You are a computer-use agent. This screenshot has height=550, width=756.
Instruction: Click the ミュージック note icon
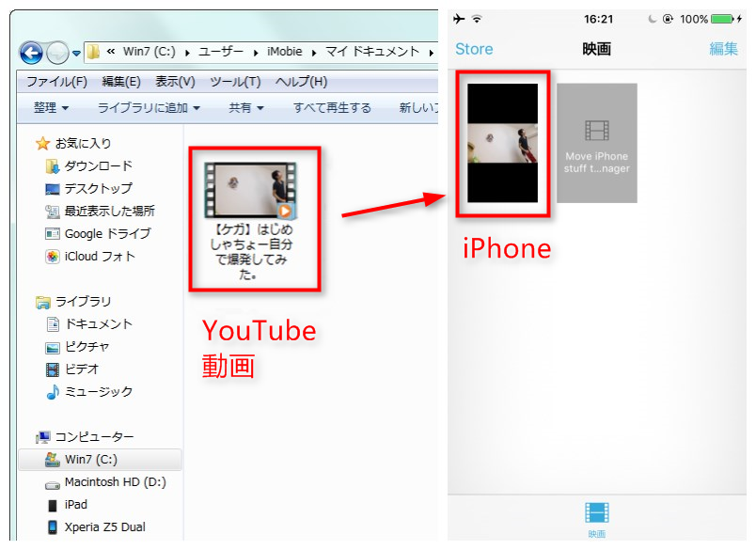pos(53,392)
